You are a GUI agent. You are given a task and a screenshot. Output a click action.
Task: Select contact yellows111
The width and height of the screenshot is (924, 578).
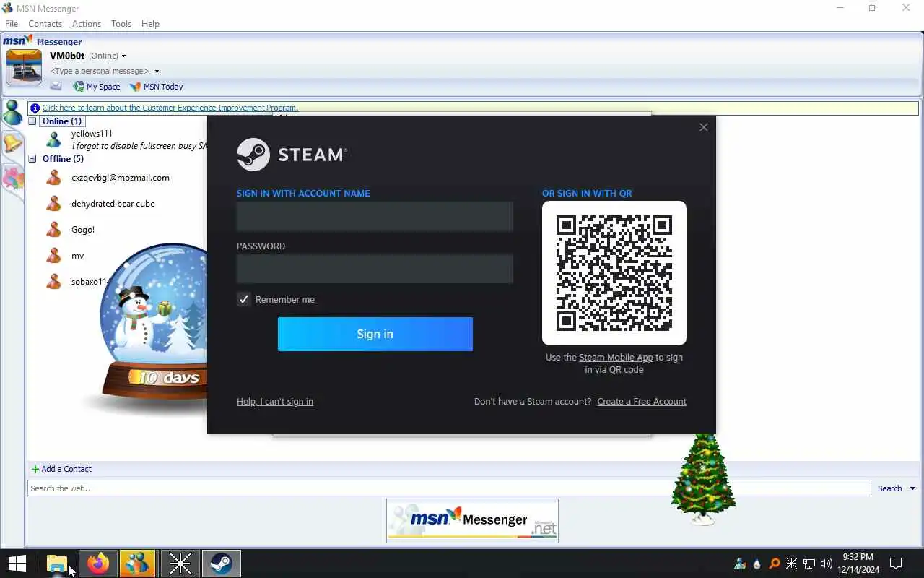pyautogui.click(x=92, y=134)
